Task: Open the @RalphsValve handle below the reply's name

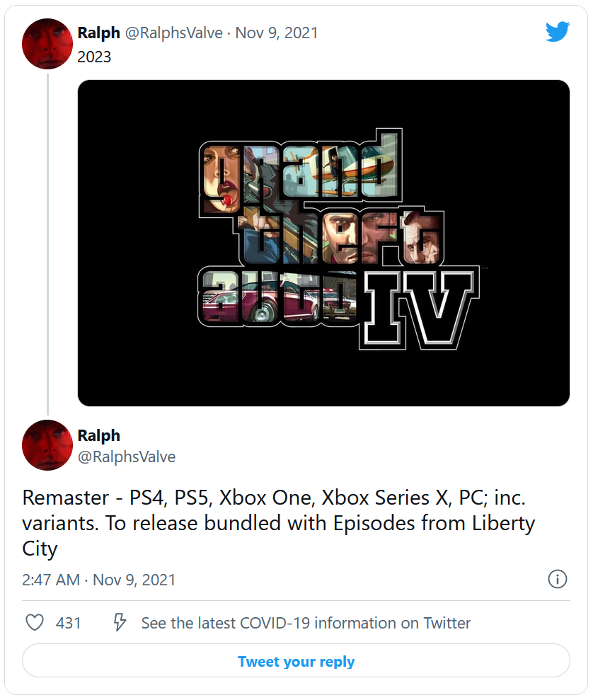Action: (x=127, y=457)
